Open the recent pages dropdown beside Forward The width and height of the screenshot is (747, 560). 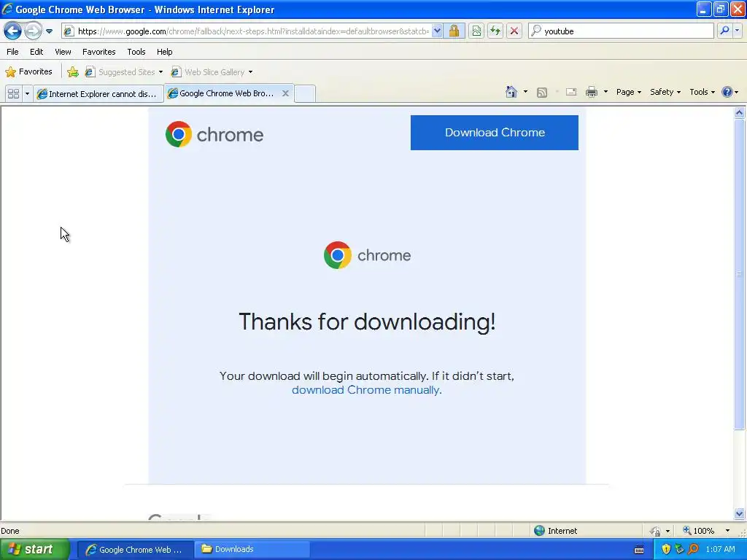pos(49,31)
